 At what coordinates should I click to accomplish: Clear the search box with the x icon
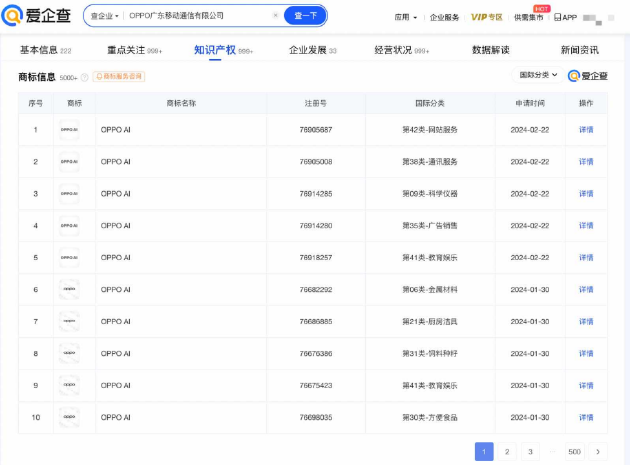276,15
